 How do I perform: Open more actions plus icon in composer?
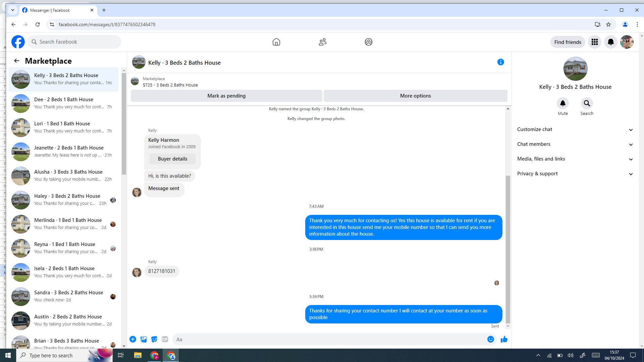133,339
